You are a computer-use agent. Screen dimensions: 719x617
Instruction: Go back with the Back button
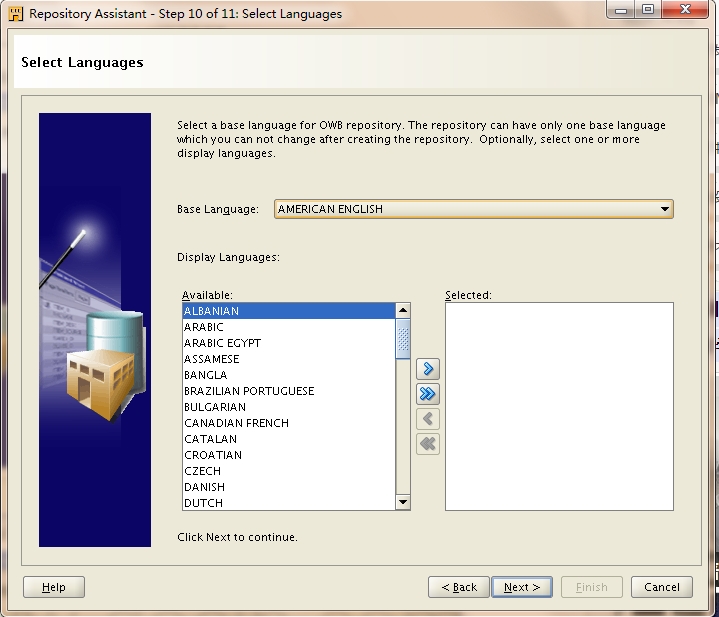[459, 587]
